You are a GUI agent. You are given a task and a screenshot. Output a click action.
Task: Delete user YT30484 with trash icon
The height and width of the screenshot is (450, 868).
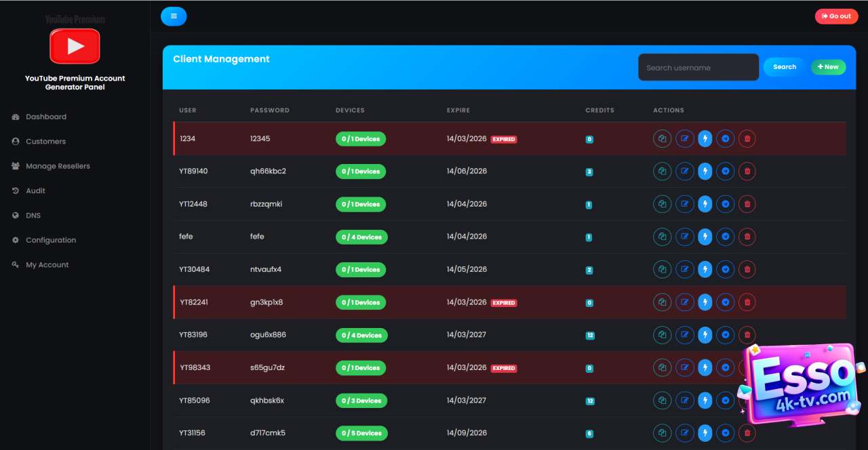[747, 270]
